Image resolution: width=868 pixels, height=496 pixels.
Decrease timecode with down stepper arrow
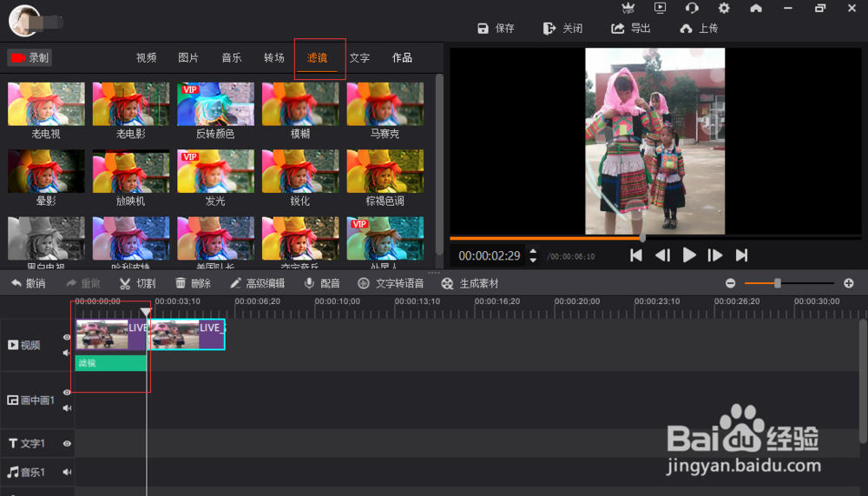(533, 260)
